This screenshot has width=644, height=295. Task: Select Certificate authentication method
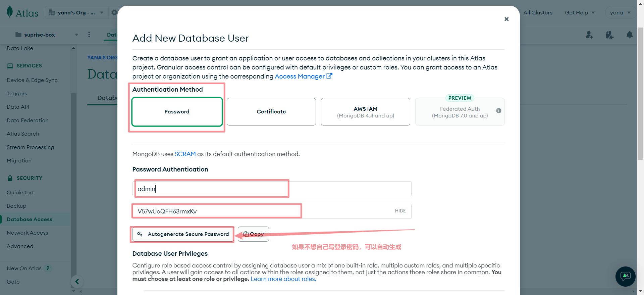271,112
